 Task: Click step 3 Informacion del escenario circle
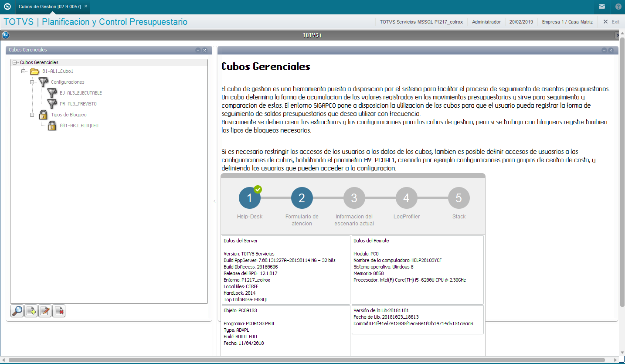point(354,198)
